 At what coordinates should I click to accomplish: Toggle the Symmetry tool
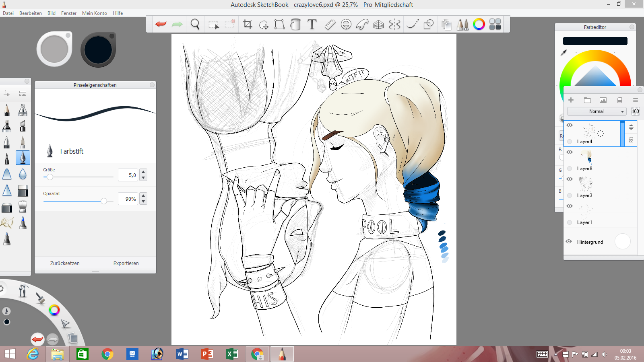[394, 24]
